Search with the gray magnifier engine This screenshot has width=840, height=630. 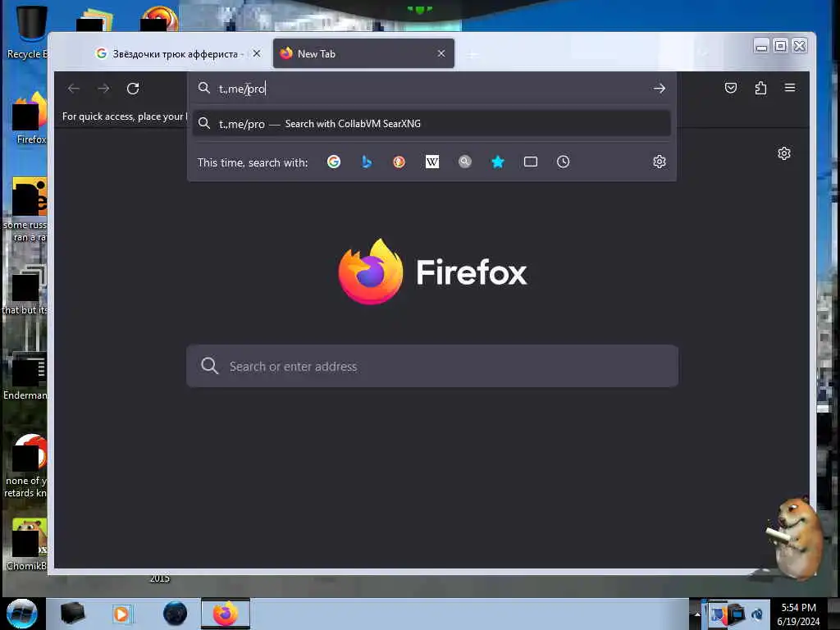[465, 162]
